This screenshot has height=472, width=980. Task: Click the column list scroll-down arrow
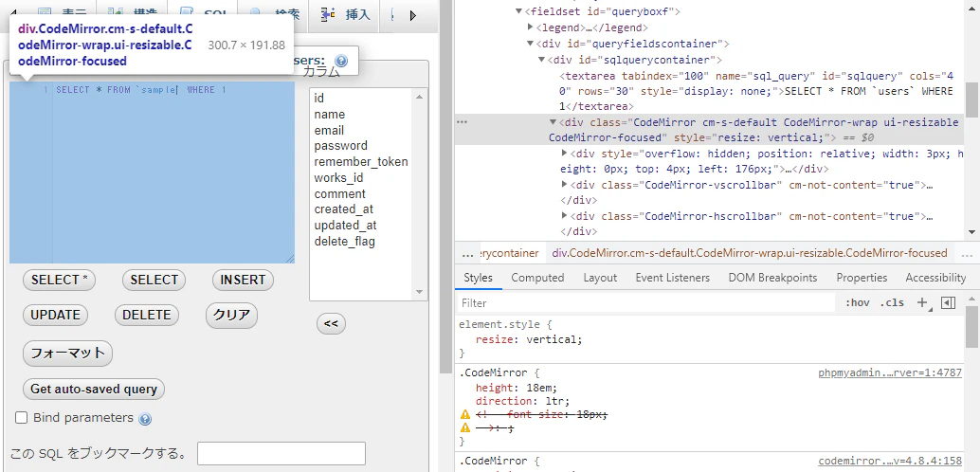coord(419,292)
